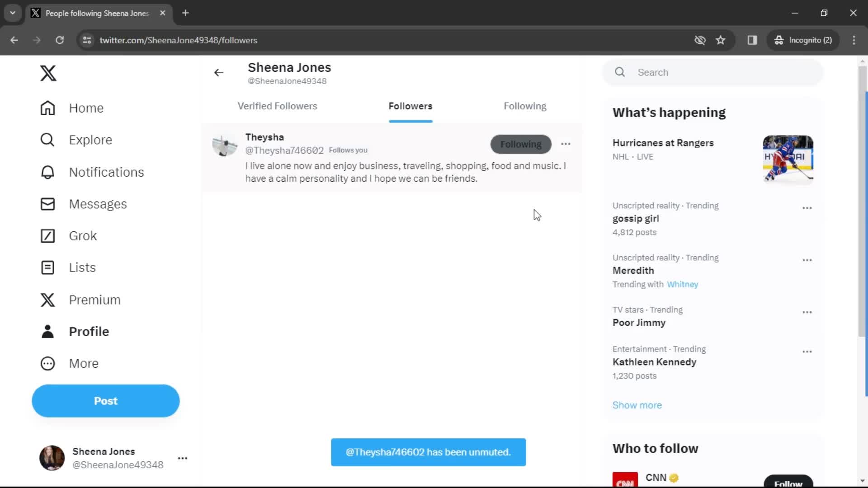Switch to the Following tab
868x488 pixels.
[x=525, y=106]
